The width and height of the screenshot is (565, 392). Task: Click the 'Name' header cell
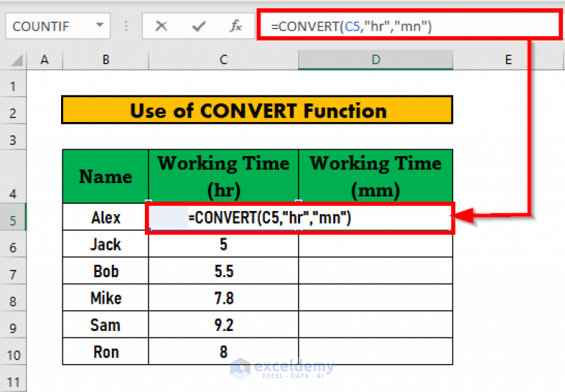click(106, 177)
